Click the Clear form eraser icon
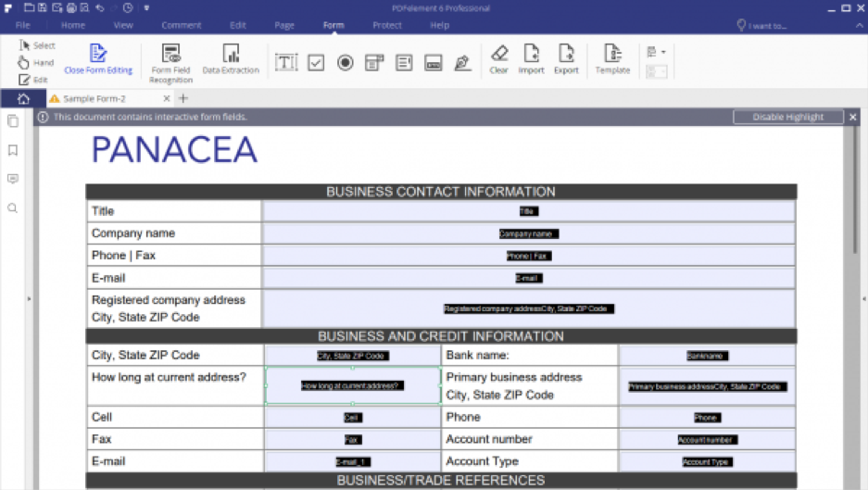868x490 pixels. (499, 58)
